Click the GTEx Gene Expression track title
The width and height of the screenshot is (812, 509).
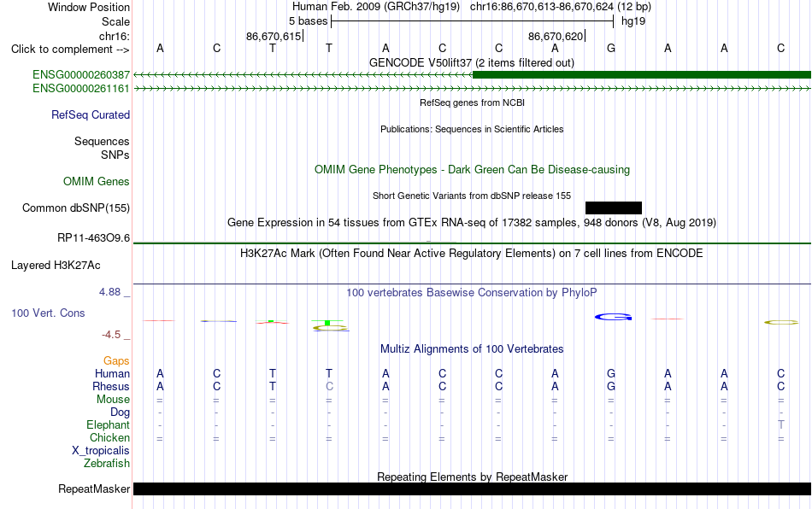coord(472,222)
